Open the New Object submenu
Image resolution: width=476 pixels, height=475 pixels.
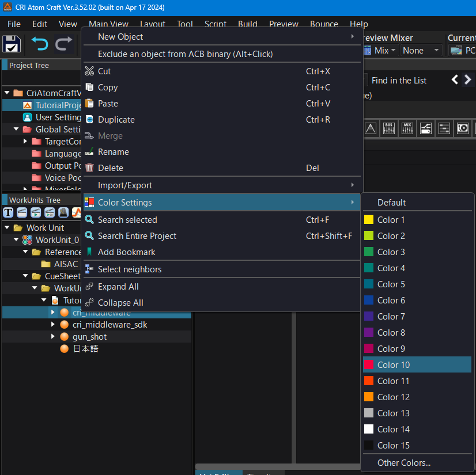click(x=120, y=37)
